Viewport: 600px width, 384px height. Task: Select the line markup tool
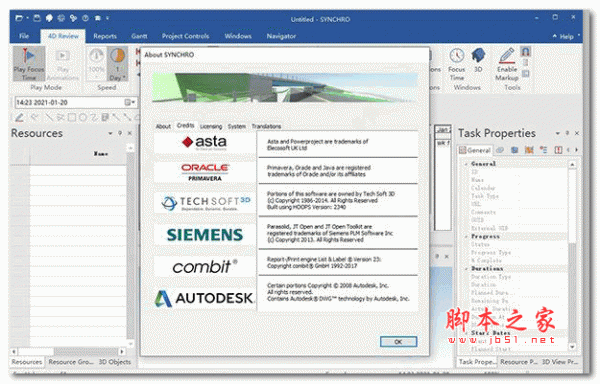[48, 118]
